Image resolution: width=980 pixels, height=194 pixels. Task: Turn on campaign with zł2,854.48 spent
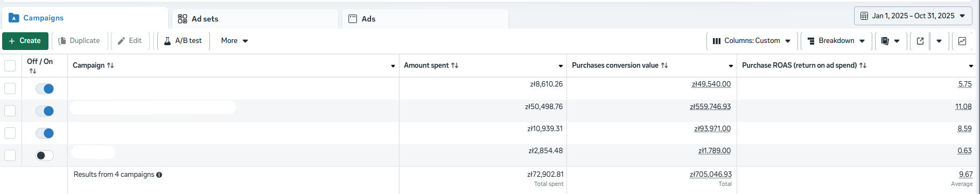tap(45, 155)
